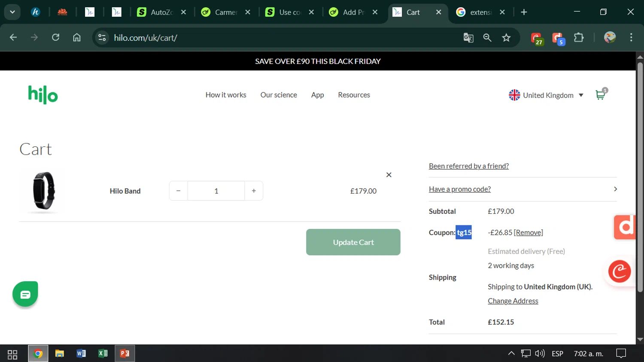
Task: Open File Explorer from taskbar
Action: pyautogui.click(x=59, y=354)
